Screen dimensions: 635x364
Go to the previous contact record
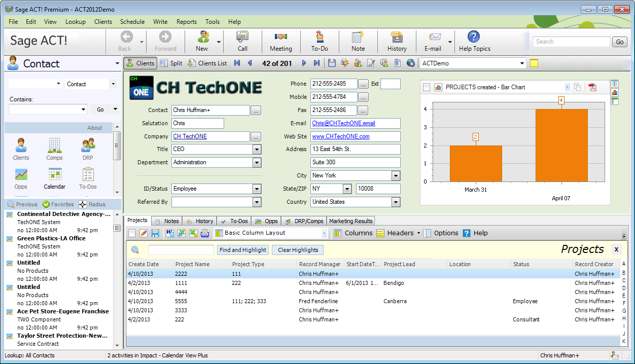(x=250, y=63)
